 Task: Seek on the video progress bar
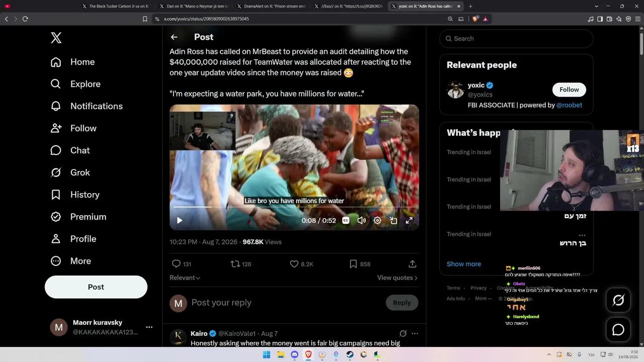click(294, 207)
